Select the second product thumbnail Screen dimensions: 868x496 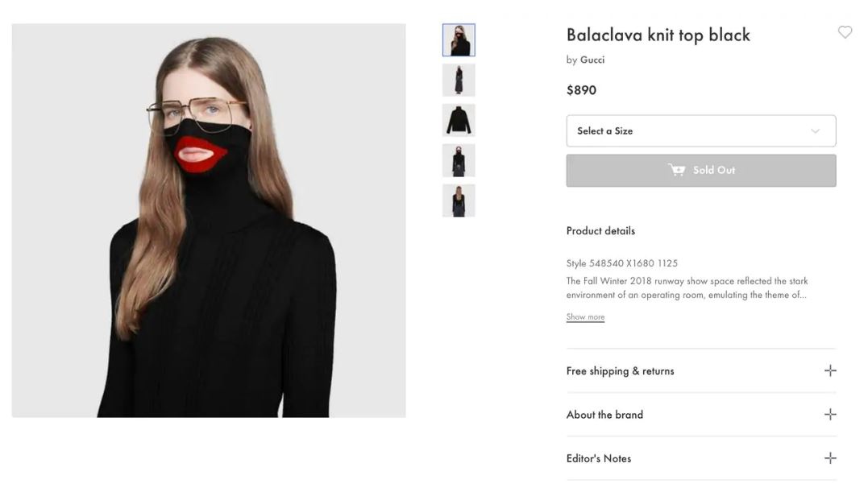pyautogui.click(x=459, y=81)
